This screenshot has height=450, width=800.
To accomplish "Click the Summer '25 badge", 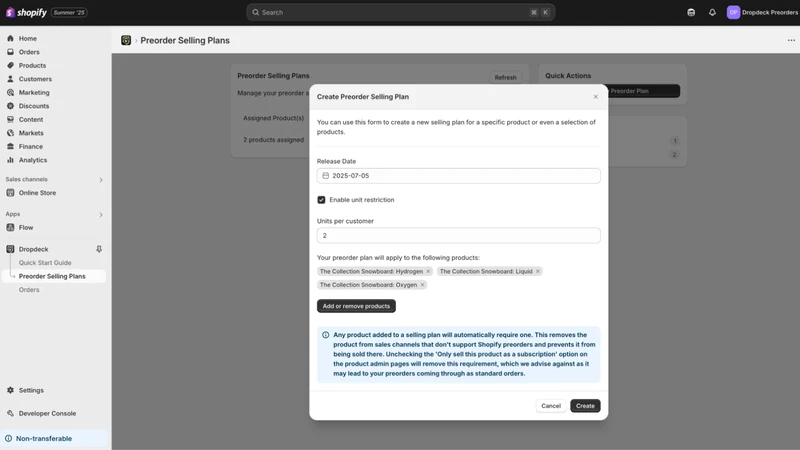I will 69,12.
